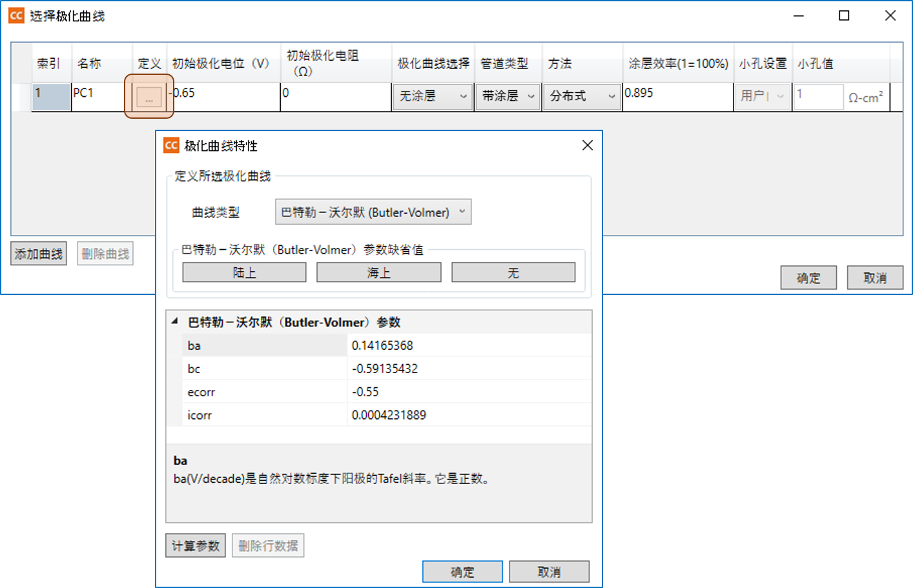Click 确定 in 选择极化曲线 window

click(808, 278)
